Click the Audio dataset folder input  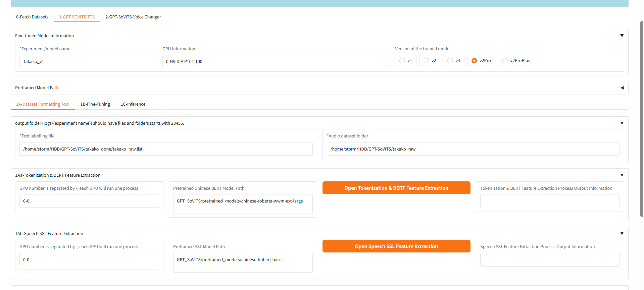473,149
